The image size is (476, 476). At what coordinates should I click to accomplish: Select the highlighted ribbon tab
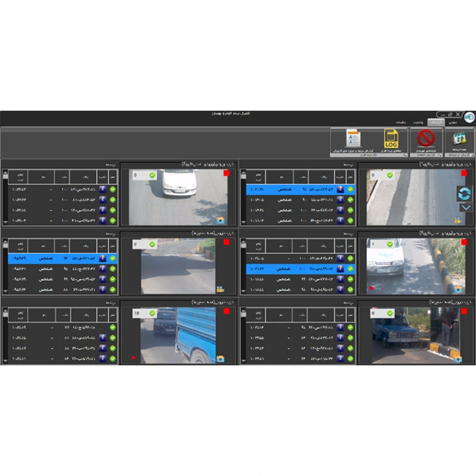pyautogui.click(x=436, y=123)
